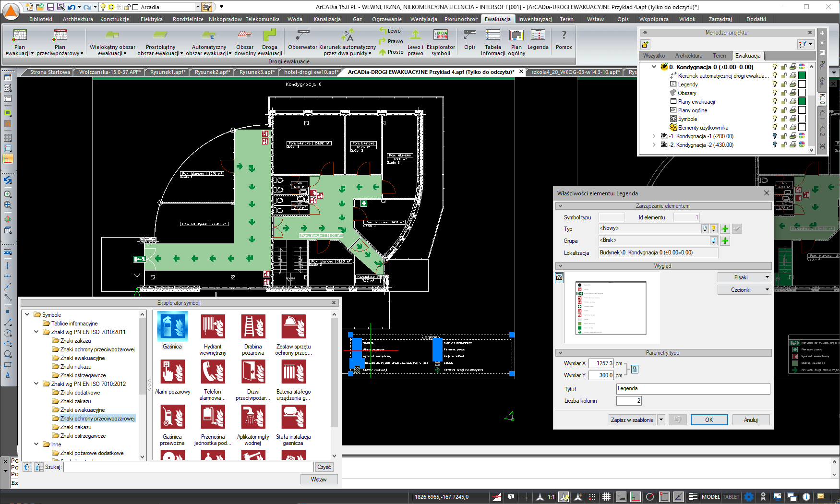Toggle lock for Plany ewakuacji layer

pos(783,101)
